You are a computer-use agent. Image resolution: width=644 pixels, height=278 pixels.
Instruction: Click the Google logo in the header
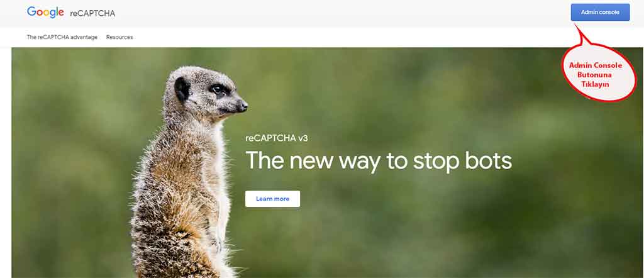[45, 13]
